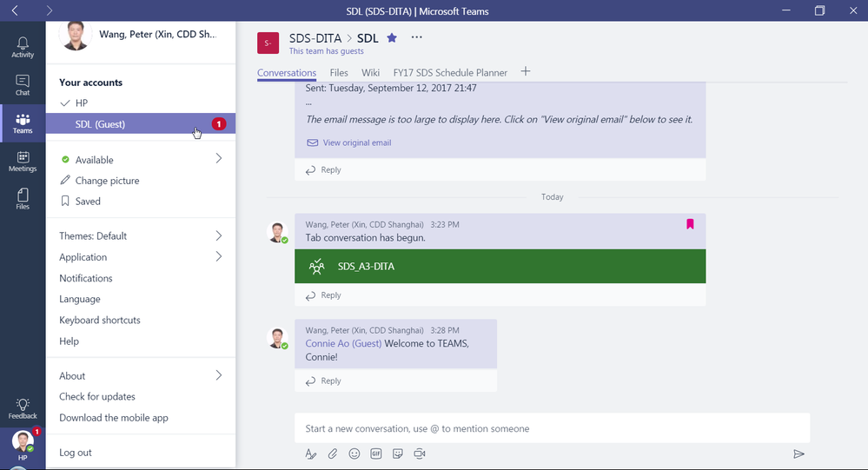Click Log out

[x=76, y=453]
